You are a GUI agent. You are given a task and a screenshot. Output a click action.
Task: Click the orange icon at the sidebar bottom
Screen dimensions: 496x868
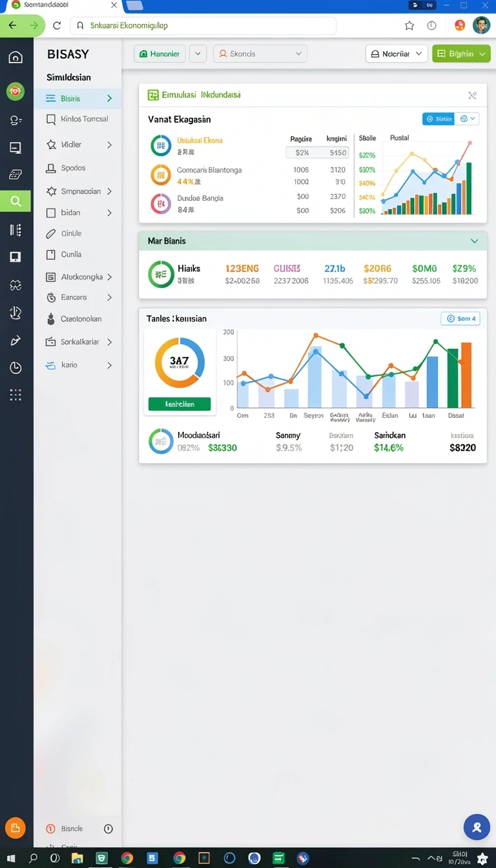(x=15, y=828)
